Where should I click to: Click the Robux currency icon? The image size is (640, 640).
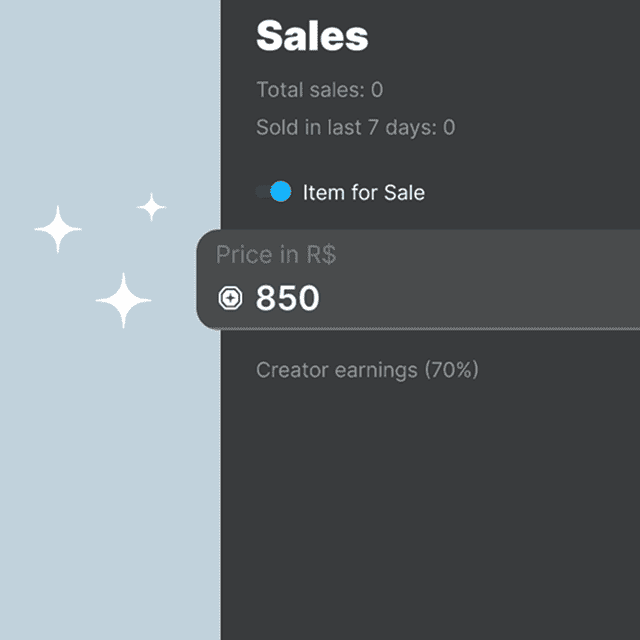pos(230,298)
